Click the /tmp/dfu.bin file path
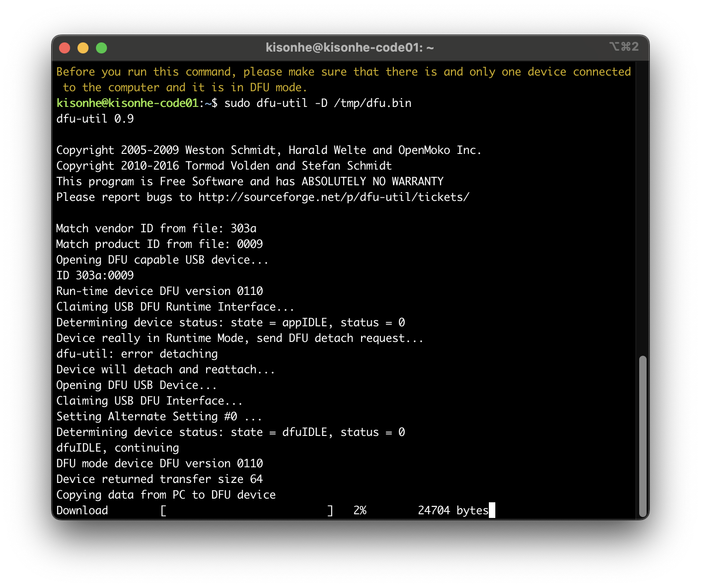 pyautogui.click(x=373, y=103)
